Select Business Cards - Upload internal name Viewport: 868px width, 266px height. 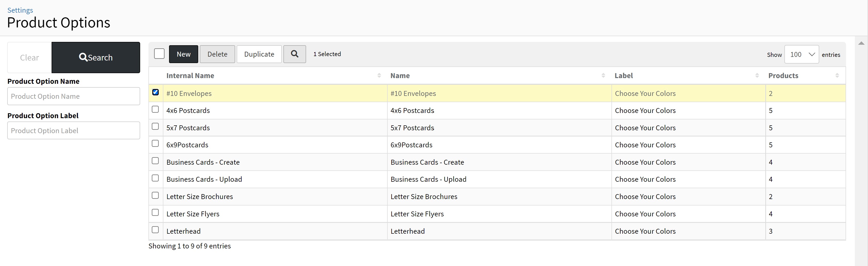pyautogui.click(x=204, y=179)
